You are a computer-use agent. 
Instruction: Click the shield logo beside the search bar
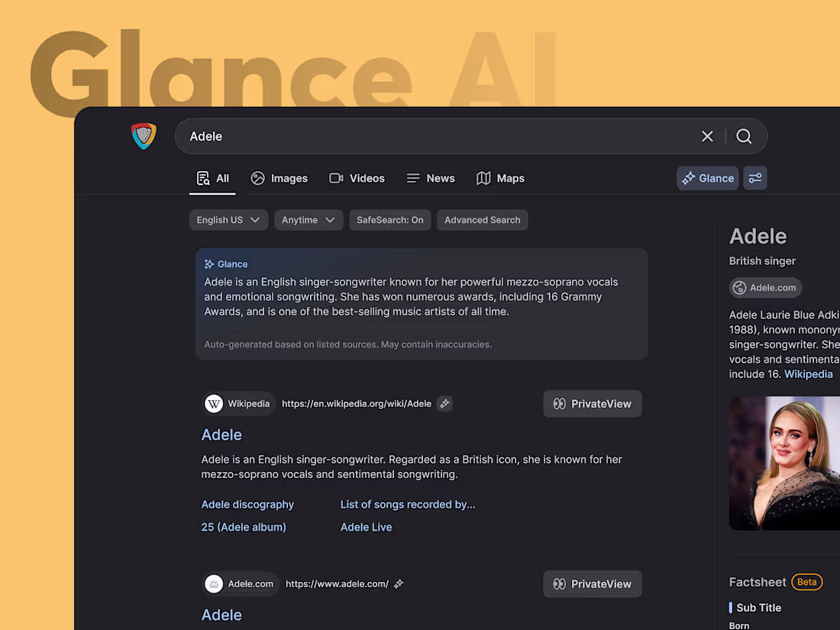tap(144, 136)
